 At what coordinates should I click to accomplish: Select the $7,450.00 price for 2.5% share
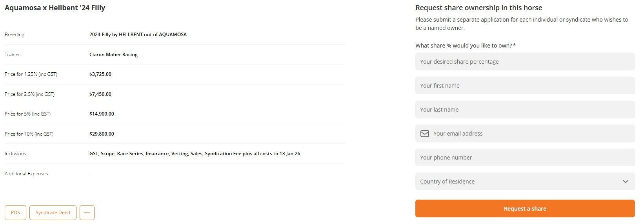pos(100,94)
